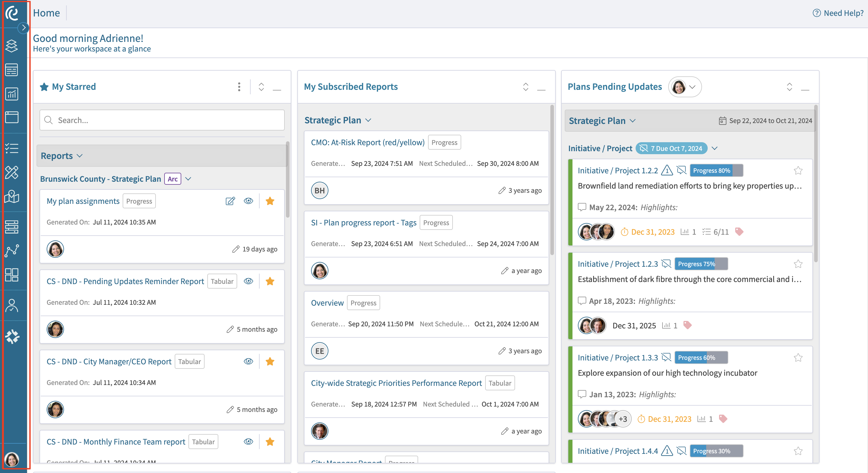Open the window panel sidebar icon
The height and width of the screenshot is (473, 868).
pos(12,117)
